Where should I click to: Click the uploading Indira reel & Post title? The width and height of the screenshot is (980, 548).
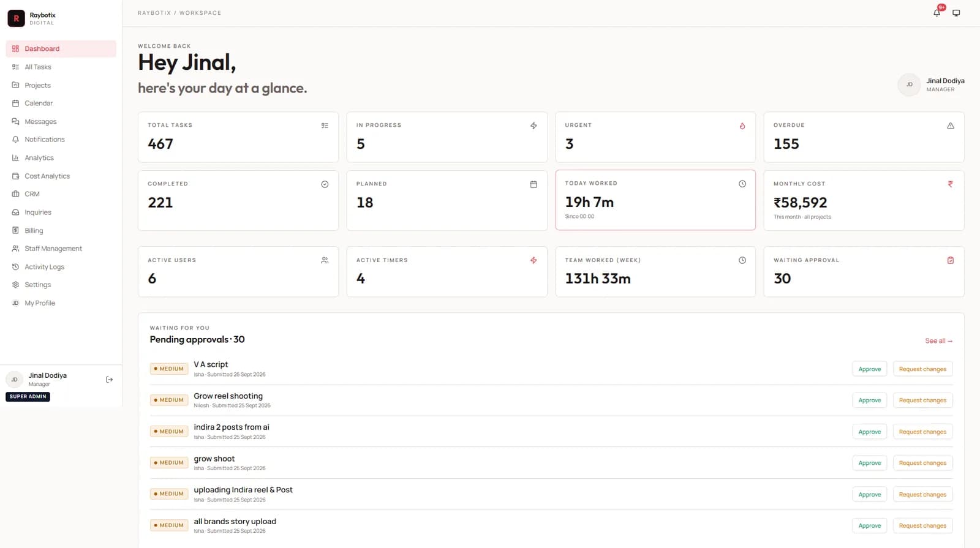coord(243,490)
